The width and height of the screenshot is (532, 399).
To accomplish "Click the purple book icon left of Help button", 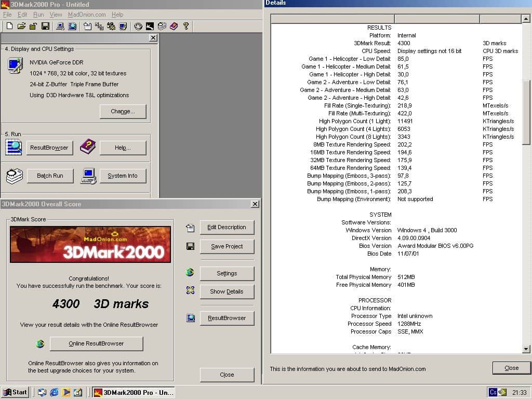I will [87, 147].
